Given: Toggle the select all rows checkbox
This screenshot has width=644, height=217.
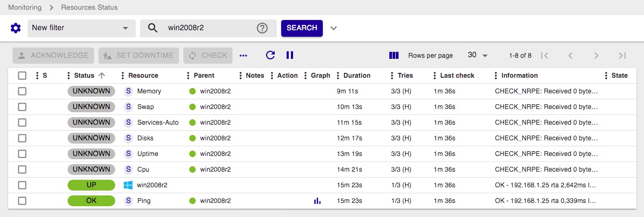Looking at the screenshot, I should pyautogui.click(x=22, y=76).
